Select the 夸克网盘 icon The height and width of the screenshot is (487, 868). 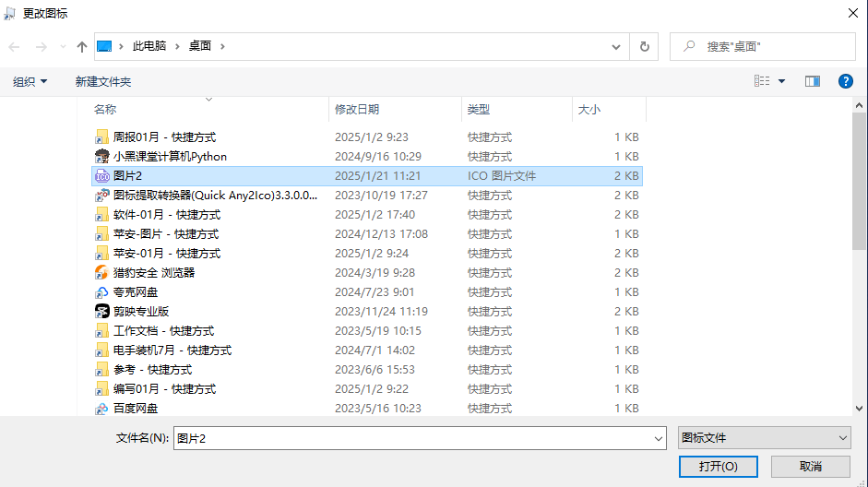(101, 291)
